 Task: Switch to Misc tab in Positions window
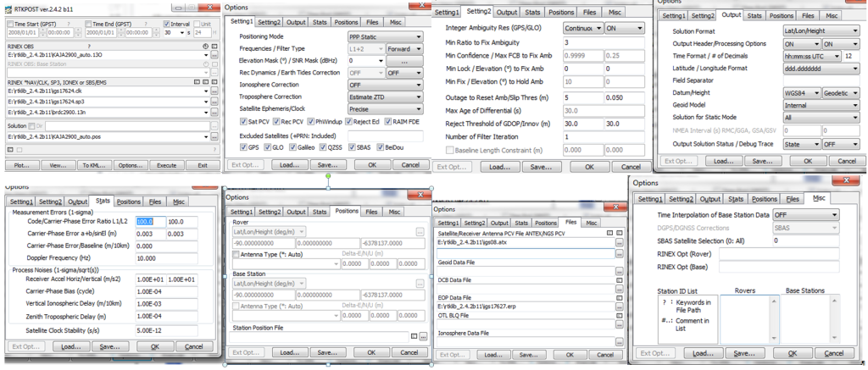(394, 212)
